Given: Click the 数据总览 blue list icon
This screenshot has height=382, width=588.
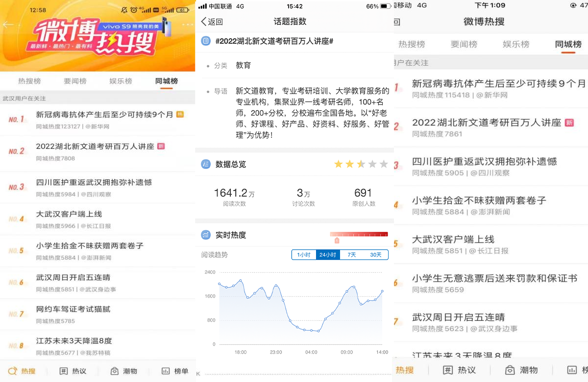Looking at the screenshot, I should (x=206, y=164).
